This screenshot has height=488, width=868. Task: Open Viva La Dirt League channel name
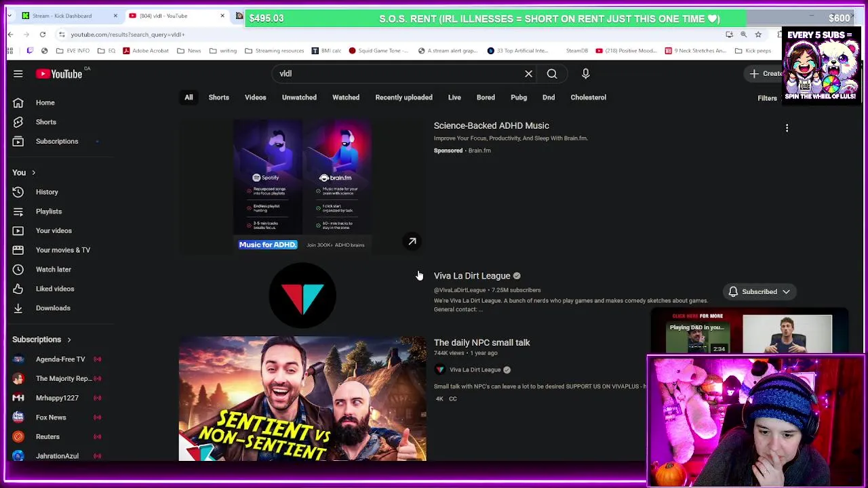pyautogui.click(x=472, y=276)
